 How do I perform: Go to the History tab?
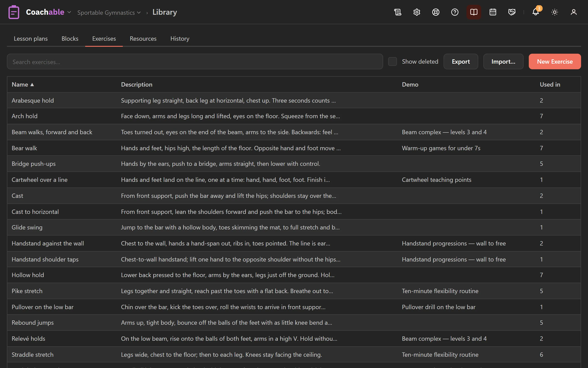tap(180, 39)
